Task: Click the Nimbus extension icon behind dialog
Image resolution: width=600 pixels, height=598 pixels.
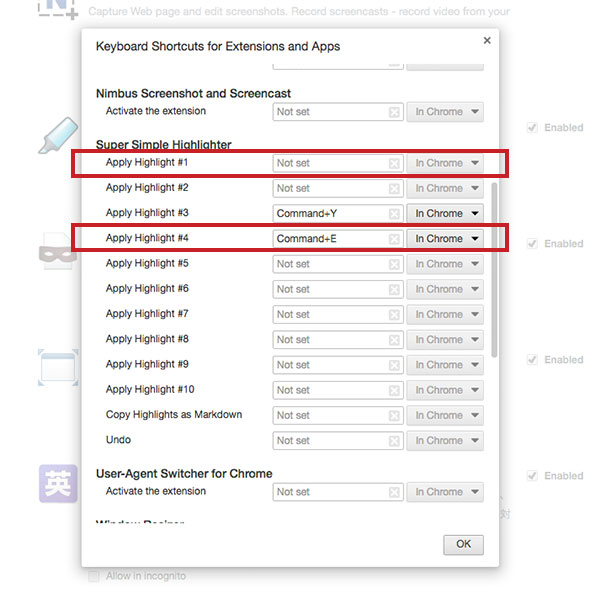Action: (x=58, y=9)
